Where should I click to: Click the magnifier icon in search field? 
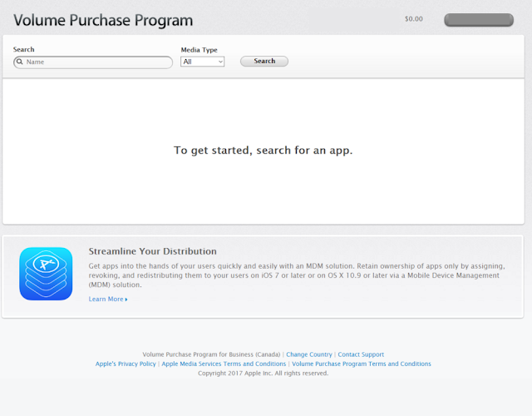coord(20,62)
